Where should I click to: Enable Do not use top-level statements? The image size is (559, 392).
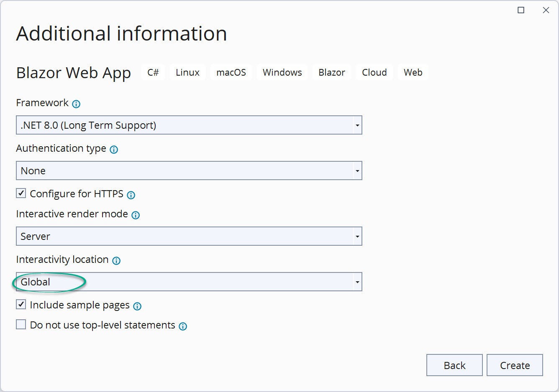click(x=21, y=324)
